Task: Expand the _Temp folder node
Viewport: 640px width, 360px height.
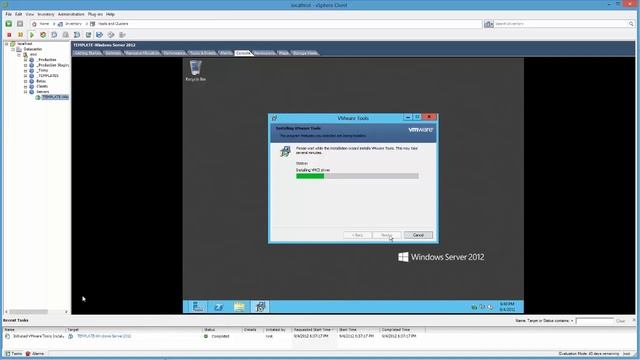Action: (x=25, y=70)
